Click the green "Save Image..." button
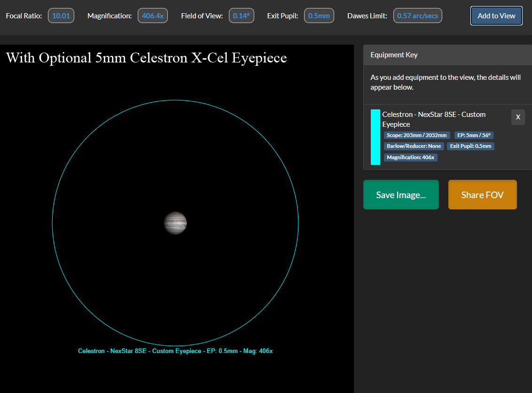The image size is (532, 393). tap(401, 194)
